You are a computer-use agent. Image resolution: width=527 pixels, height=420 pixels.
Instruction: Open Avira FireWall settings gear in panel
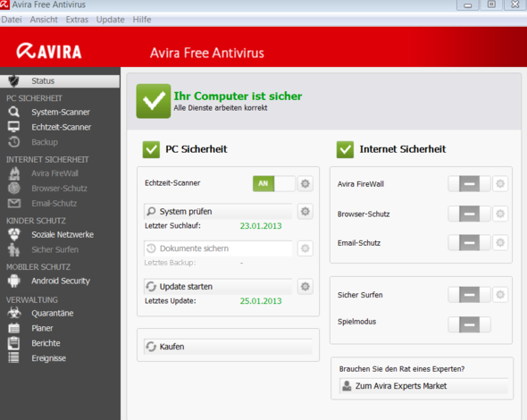[500, 183]
